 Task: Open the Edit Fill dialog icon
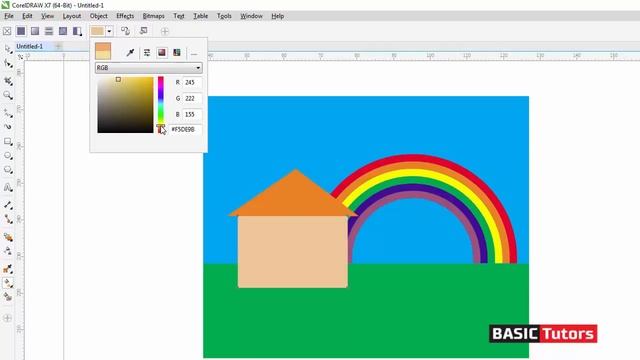pyautogui.click(x=143, y=31)
